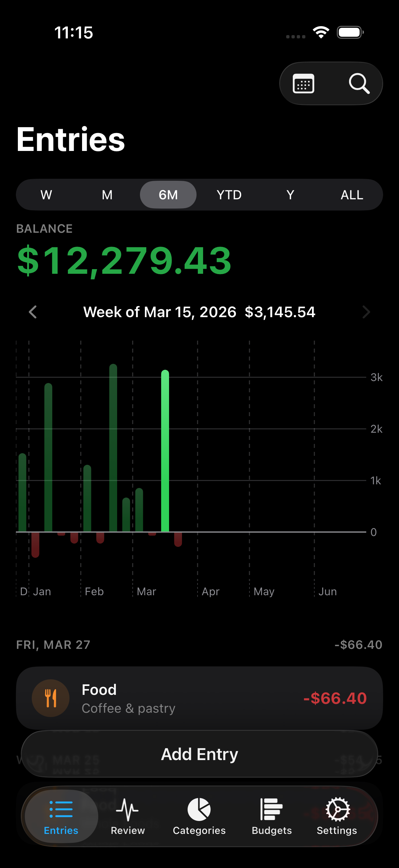Tap the search magnifier icon
The width and height of the screenshot is (399, 868).
tap(359, 83)
